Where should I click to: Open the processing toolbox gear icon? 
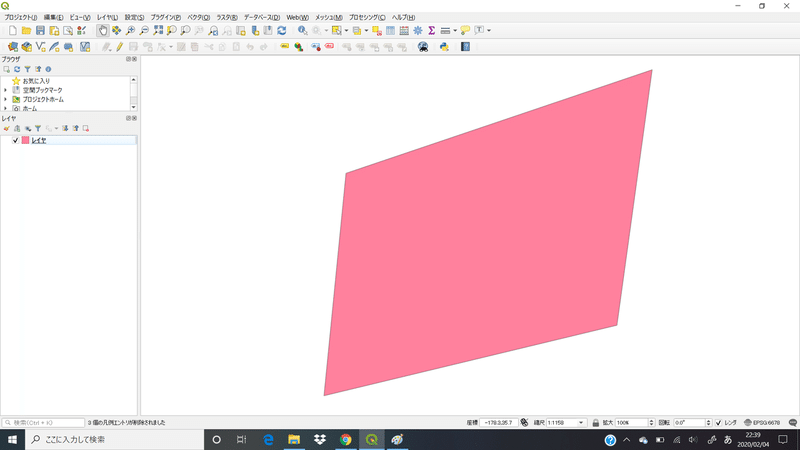(x=418, y=31)
